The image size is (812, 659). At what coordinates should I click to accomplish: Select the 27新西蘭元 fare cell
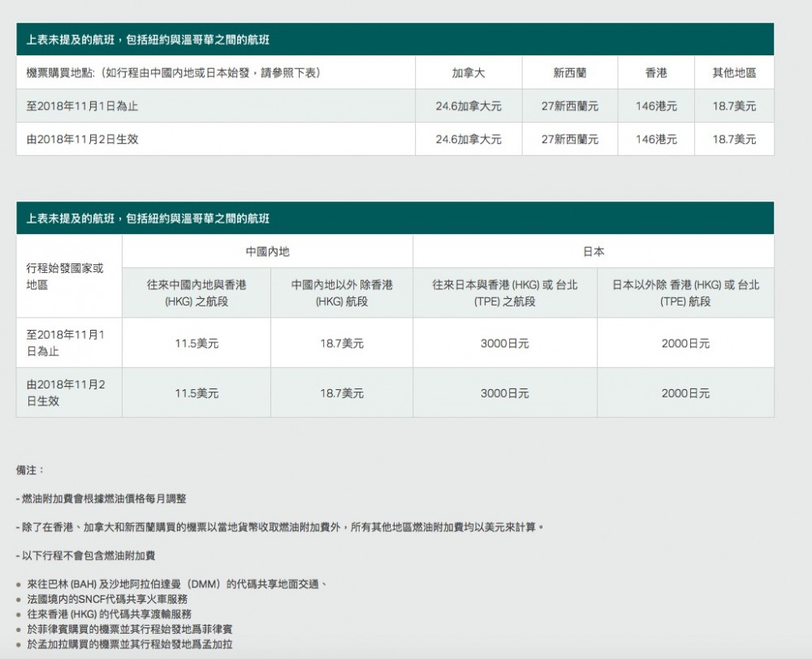pos(571,106)
